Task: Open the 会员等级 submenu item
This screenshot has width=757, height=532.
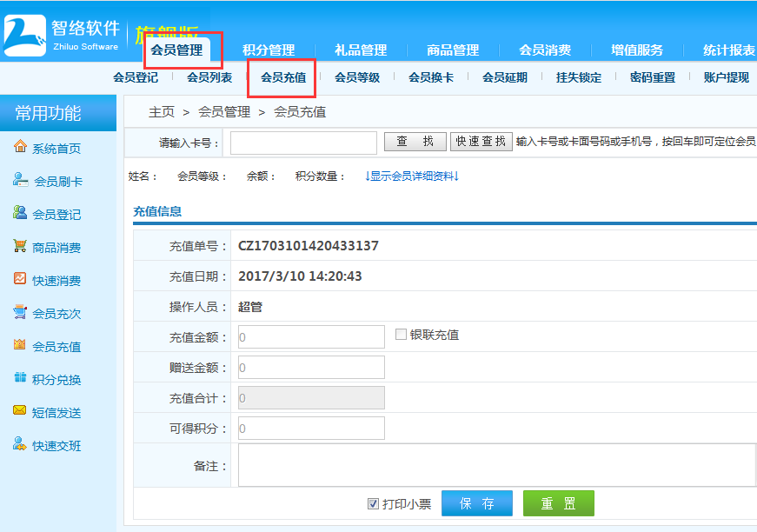Action: [357, 77]
